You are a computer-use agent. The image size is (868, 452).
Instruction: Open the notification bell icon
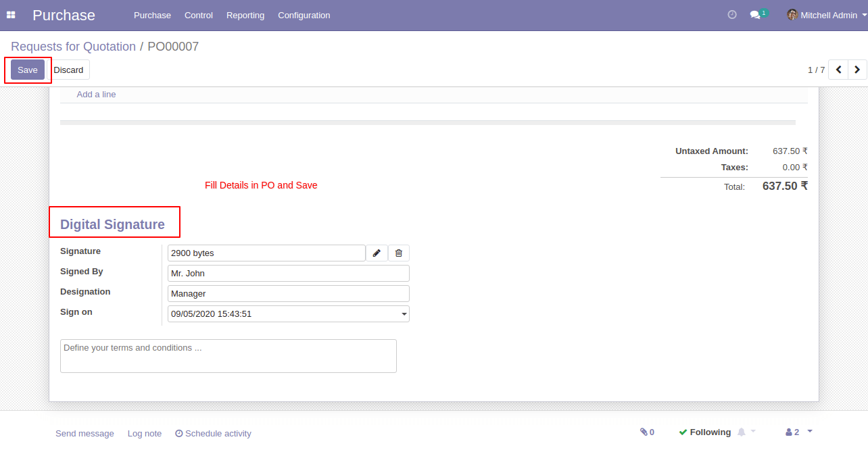tap(742, 432)
